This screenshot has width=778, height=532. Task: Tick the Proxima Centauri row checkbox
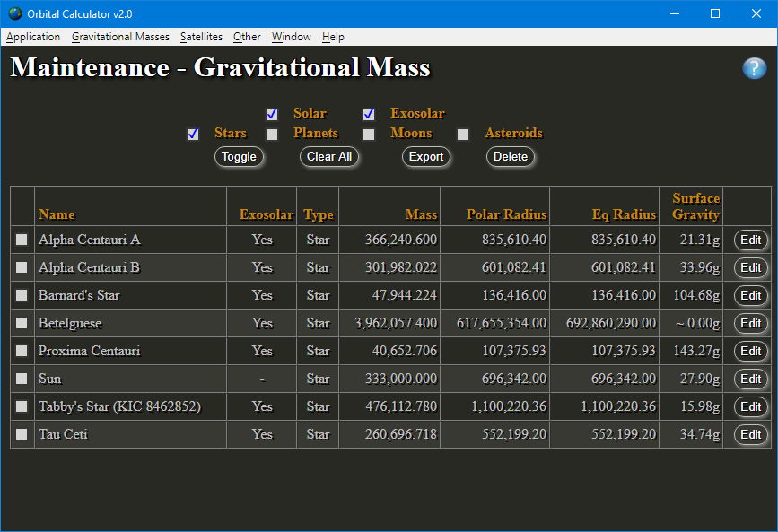22,351
